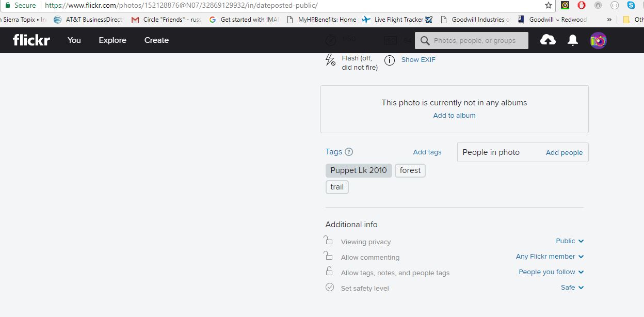Click the Tags heading link

coord(333,152)
